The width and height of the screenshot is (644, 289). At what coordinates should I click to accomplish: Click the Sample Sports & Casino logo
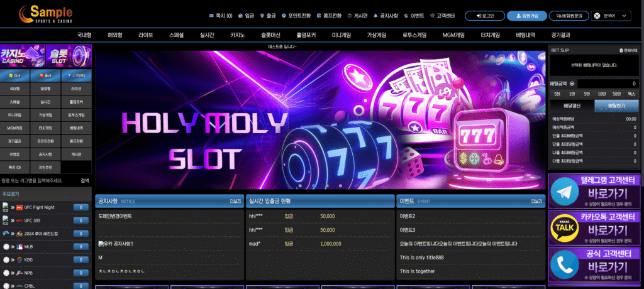coord(45,13)
